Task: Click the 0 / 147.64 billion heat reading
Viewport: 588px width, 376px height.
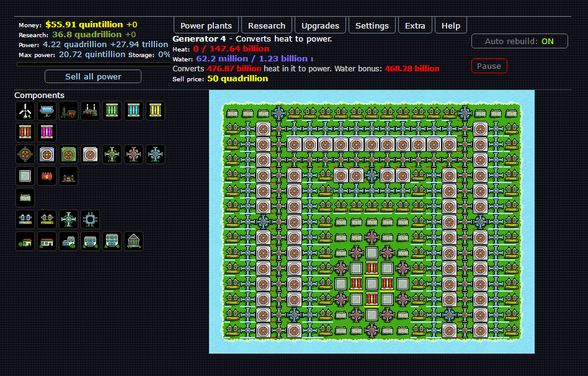Action: (231, 49)
